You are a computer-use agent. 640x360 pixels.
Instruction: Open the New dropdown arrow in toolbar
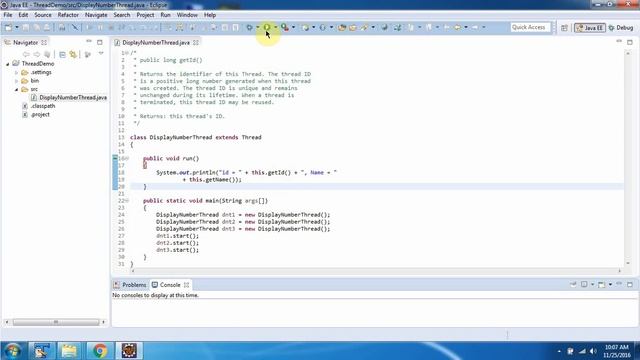coord(17,27)
